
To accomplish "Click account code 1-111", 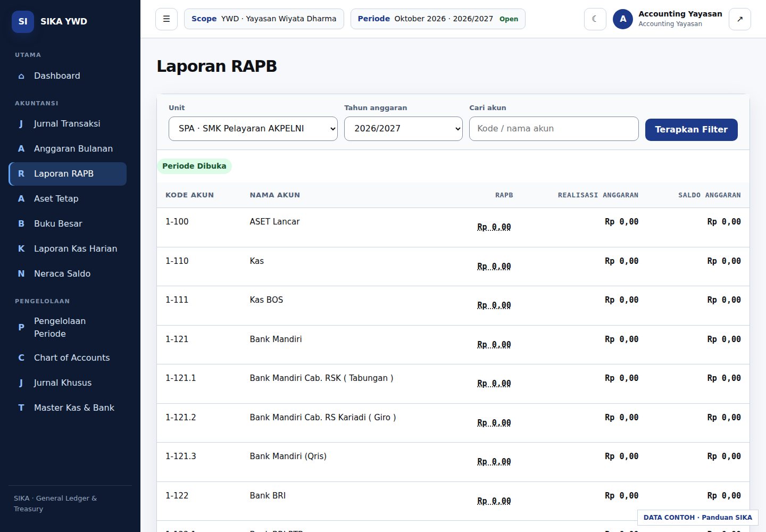I will pyautogui.click(x=177, y=300).
